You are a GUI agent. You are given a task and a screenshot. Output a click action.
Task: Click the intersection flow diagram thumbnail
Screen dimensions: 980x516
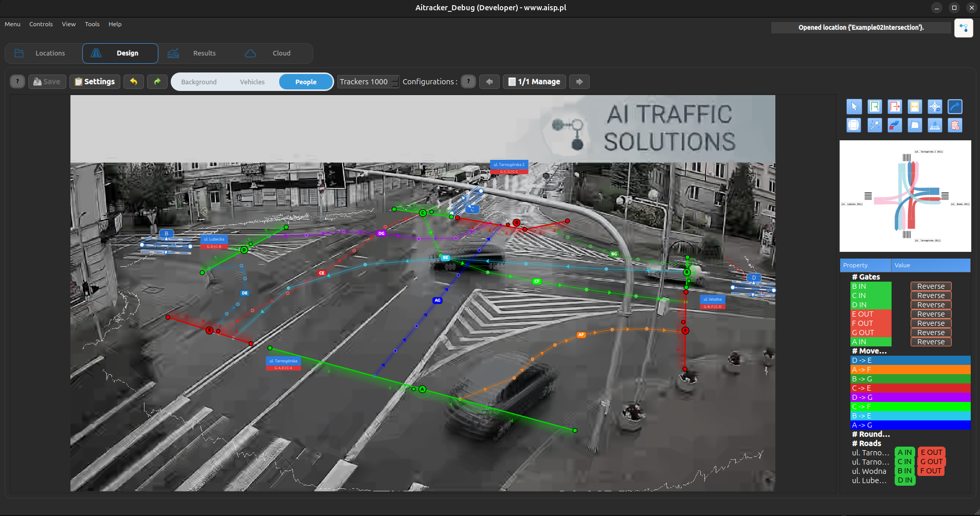pyautogui.click(x=905, y=196)
